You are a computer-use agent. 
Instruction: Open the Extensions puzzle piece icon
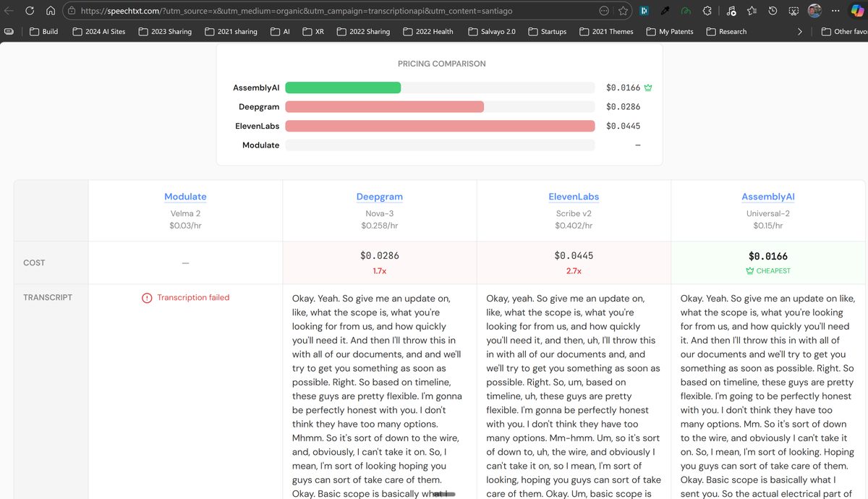707,11
